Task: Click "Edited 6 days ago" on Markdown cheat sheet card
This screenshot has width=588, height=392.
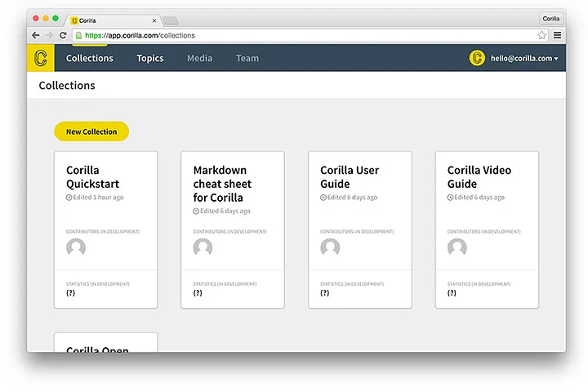Action: [x=225, y=212]
